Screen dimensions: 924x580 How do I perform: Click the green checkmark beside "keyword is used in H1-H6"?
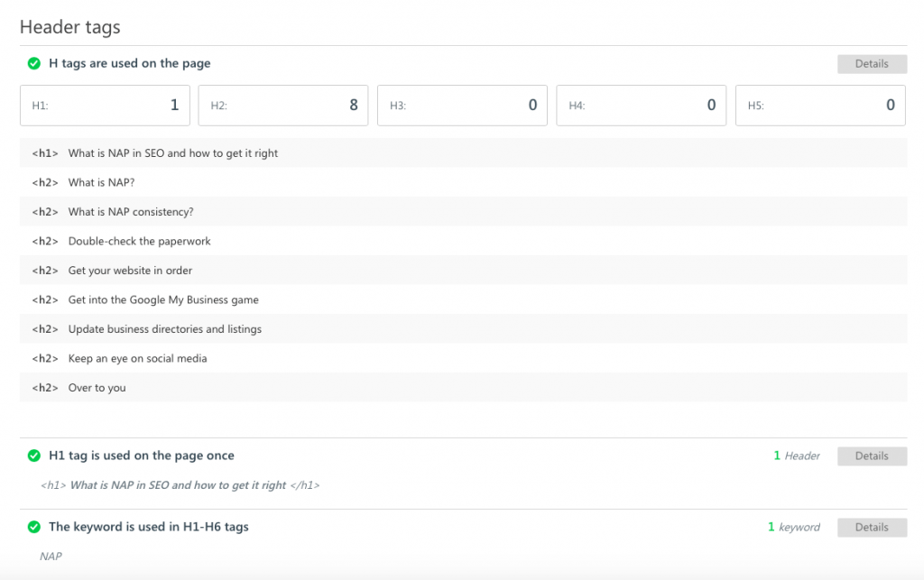[x=34, y=527]
